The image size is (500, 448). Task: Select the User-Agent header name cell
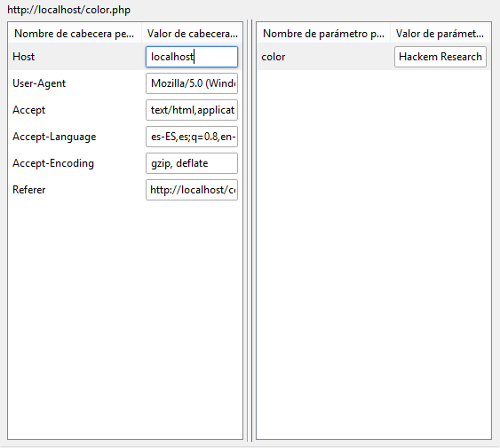(x=75, y=83)
